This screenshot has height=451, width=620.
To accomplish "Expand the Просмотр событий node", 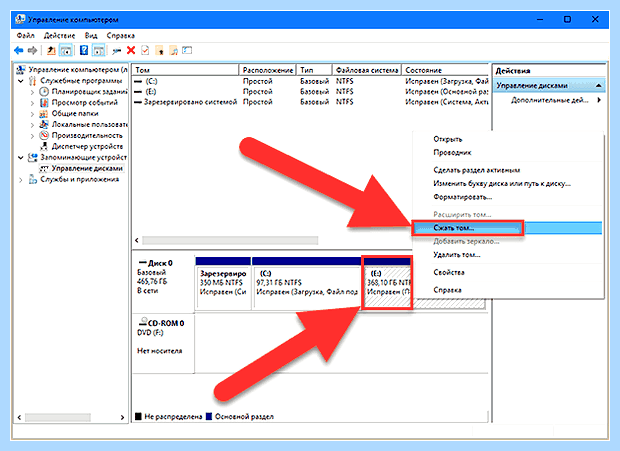I will 32,103.
